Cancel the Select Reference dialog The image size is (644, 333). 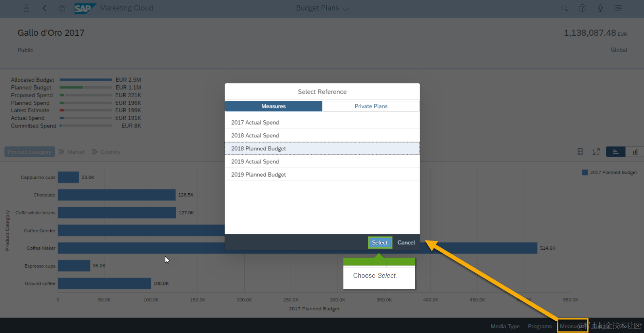406,243
